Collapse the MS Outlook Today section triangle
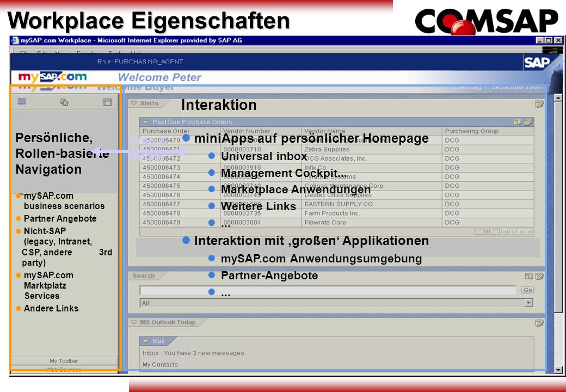The height and width of the screenshot is (392, 566). click(x=134, y=322)
